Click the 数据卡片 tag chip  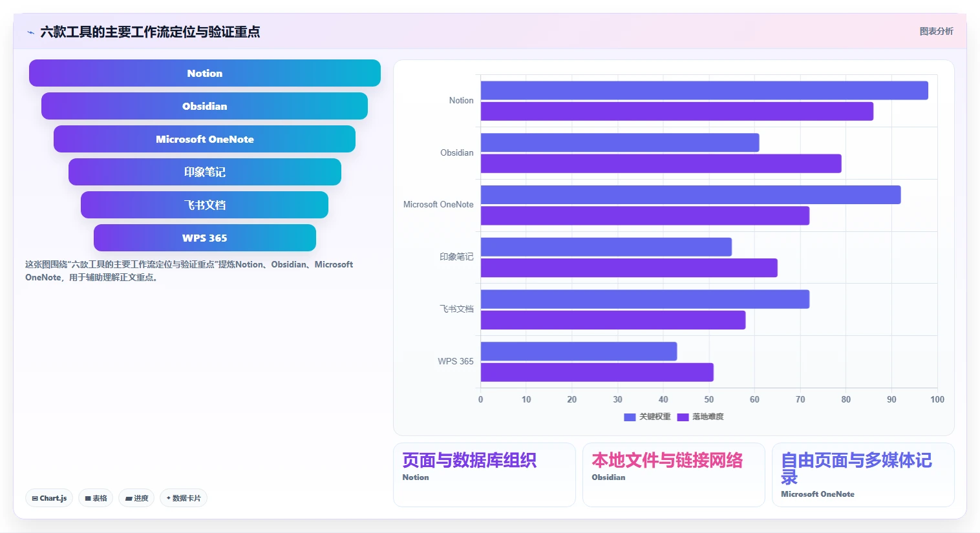(x=184, y=498)
